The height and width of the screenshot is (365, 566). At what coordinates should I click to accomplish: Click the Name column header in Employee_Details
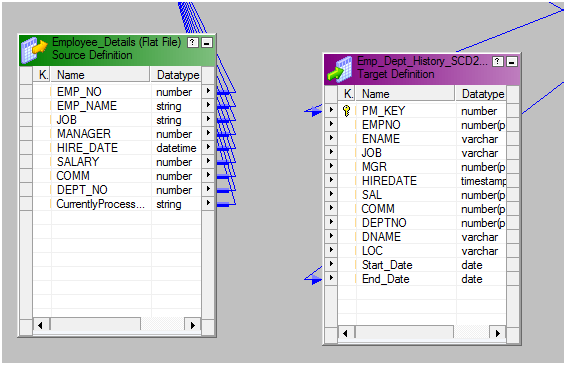pos(100,75)
